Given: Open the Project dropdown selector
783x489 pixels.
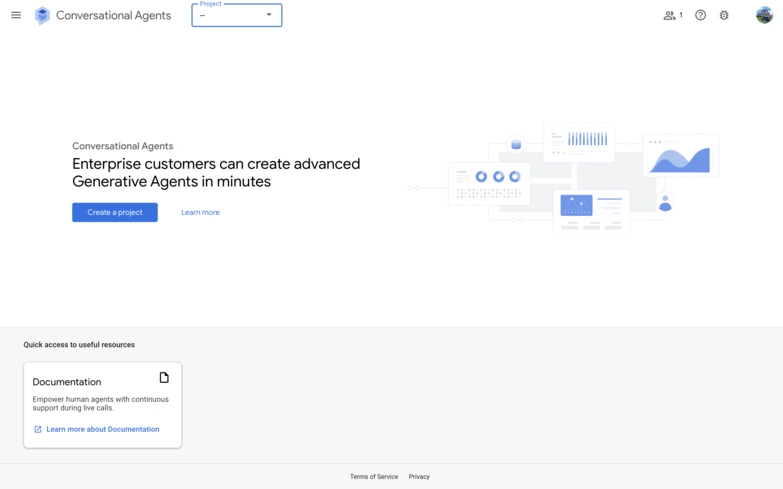Looking at the screenshot, I should [237, 15].
